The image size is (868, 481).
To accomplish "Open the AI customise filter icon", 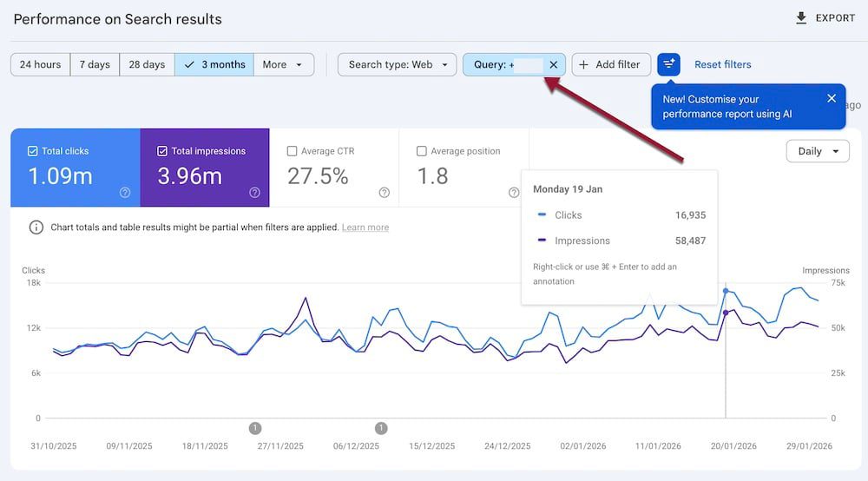I will [668, 64].
